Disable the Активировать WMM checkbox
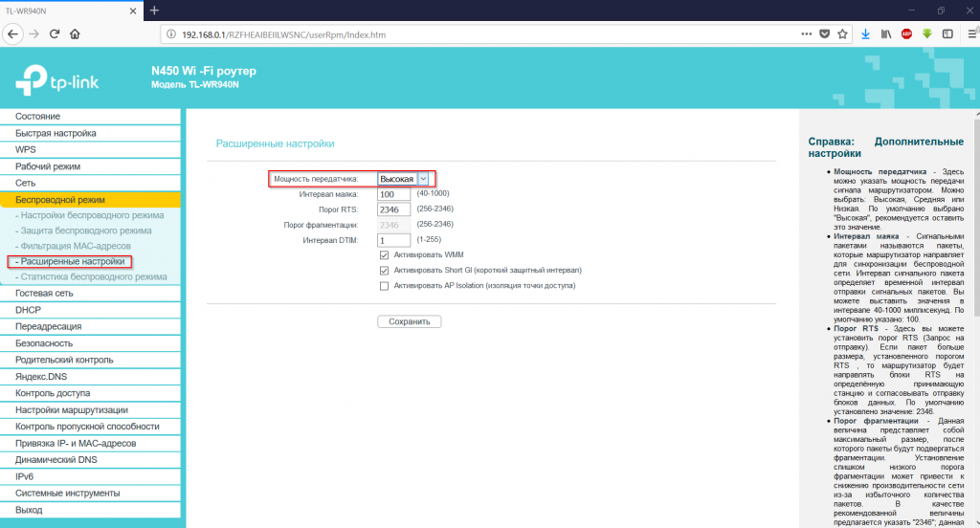 coord(384,255)
